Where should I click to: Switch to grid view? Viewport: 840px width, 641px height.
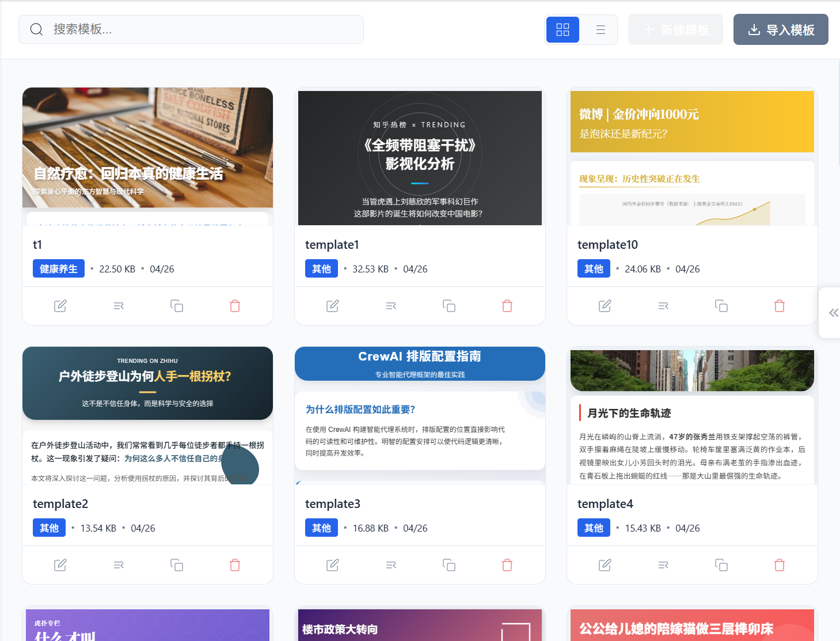[x=562, y=29]
